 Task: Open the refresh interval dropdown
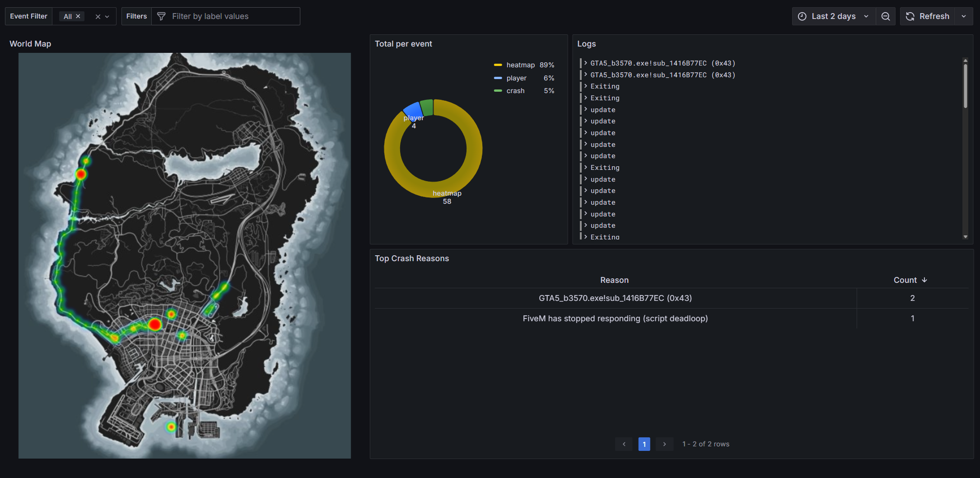point(964,16)
